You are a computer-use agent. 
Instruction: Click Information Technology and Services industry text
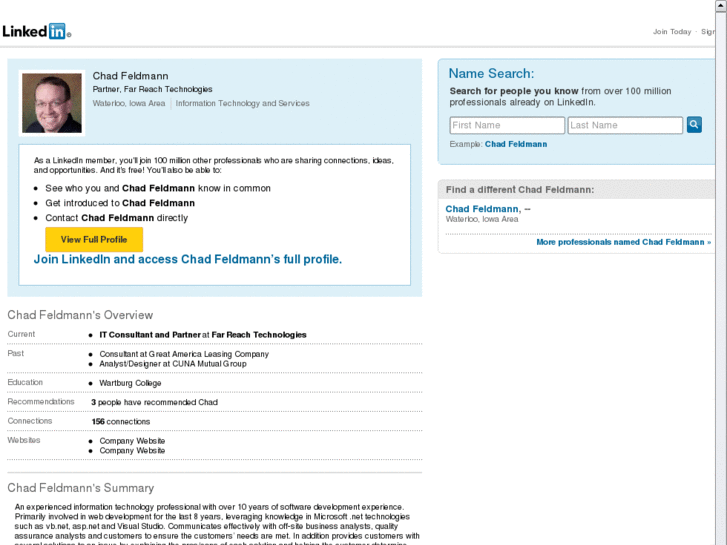pos(242,103)
